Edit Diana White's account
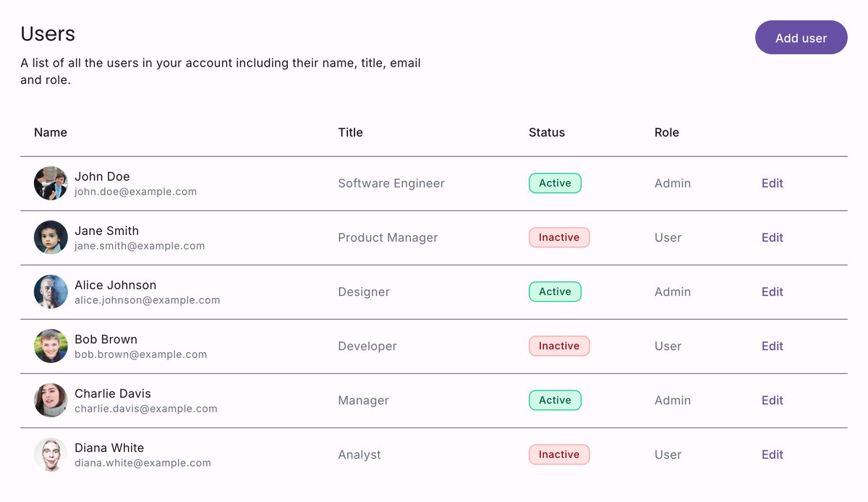Viewport: 868px width, 502px height. tap(773, 455)
